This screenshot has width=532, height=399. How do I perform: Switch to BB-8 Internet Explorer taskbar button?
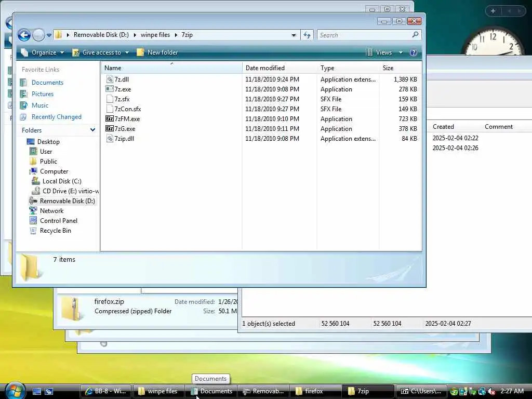tap(106, 391)
